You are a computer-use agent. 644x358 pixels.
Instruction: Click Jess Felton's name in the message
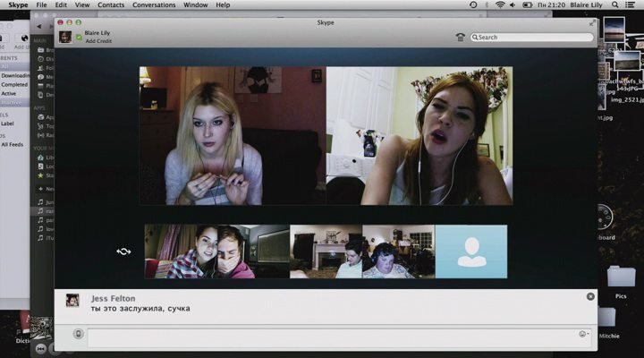click(x=114, y=298)
